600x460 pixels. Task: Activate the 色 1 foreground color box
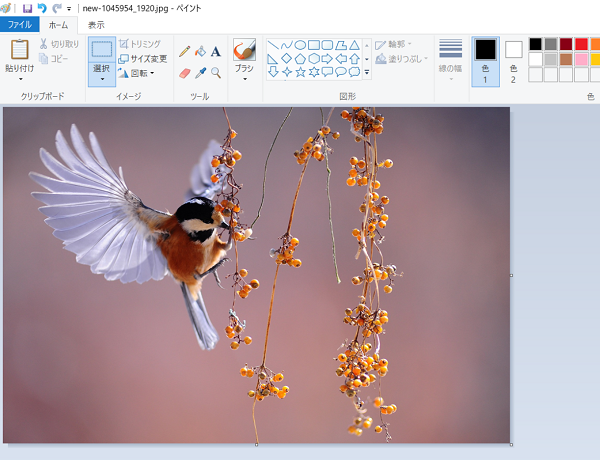pyautogui.click(x=485, y=62)
